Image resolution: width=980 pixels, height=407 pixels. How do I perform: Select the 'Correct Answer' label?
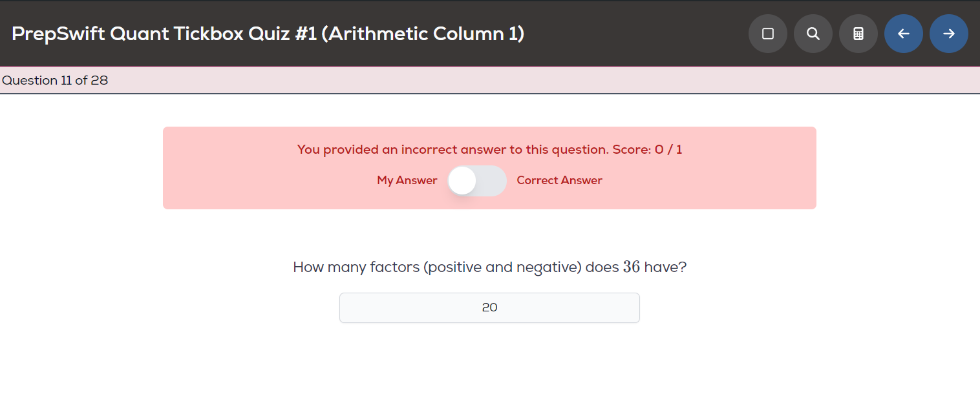coord(559,180)
